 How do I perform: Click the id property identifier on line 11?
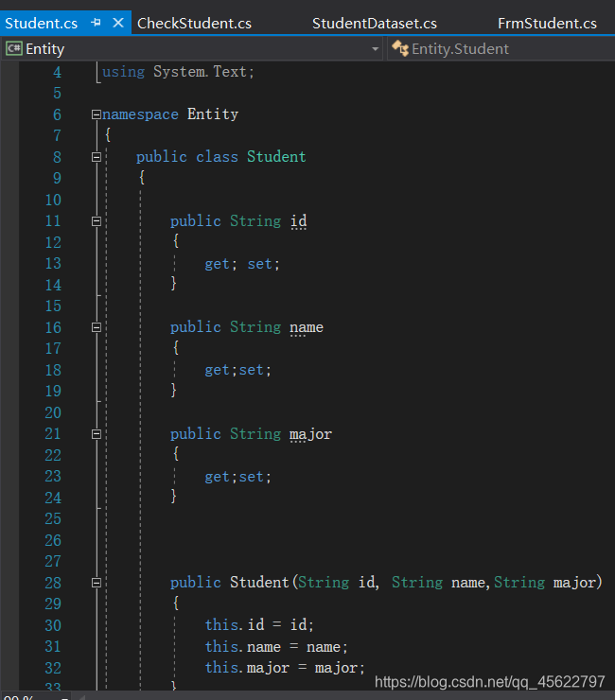pos(298,221)
